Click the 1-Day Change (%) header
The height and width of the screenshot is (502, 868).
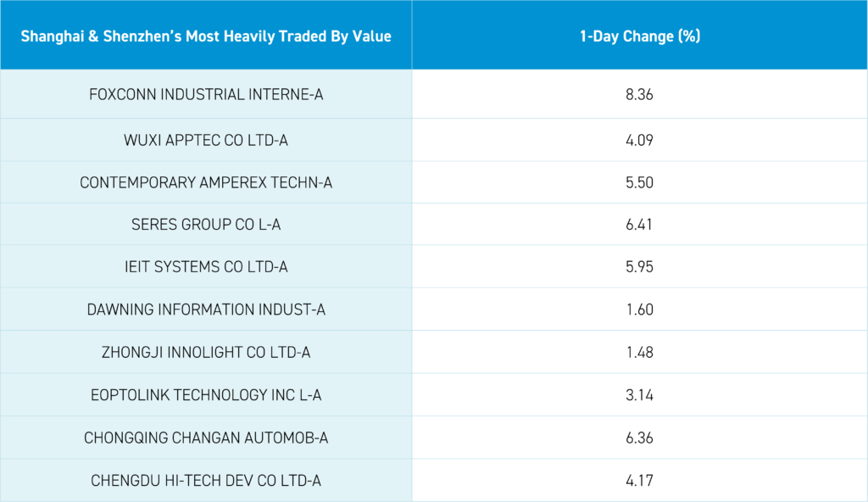(x=639, y=36)
